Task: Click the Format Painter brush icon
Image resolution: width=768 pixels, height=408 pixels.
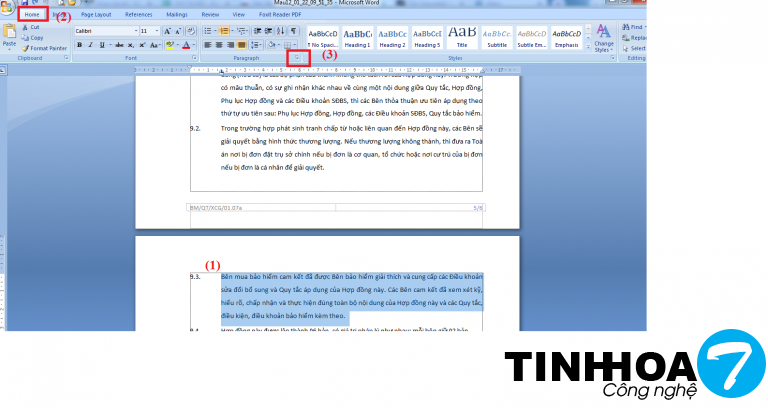Action: point(25,47)
